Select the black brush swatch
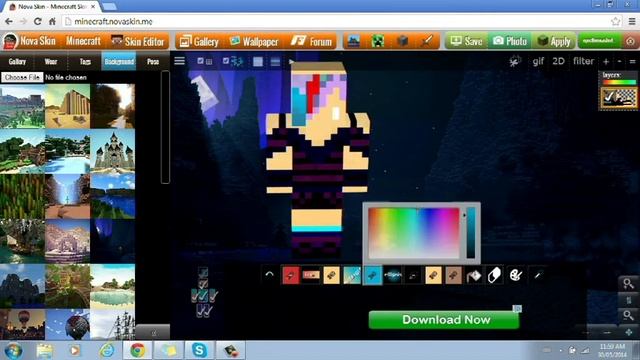This screenshot has width=640, height=360. (413, 275)
